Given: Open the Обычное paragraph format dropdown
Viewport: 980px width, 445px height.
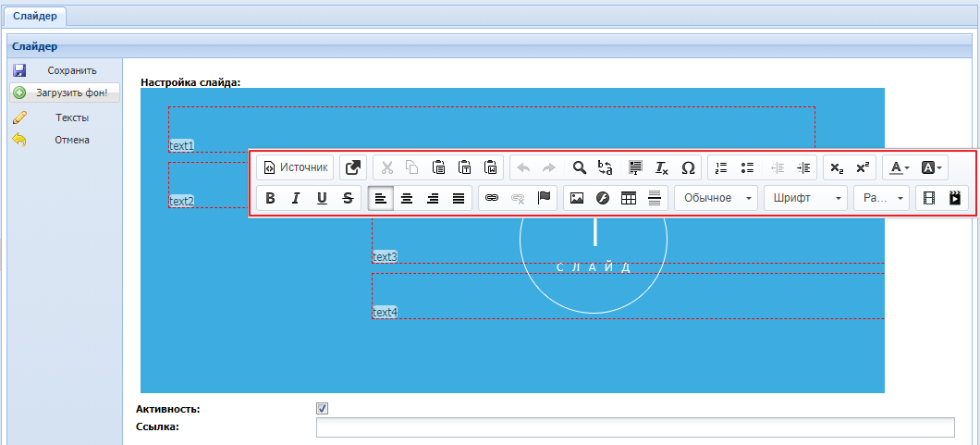Looking at the screenshot, I should 716,198.
